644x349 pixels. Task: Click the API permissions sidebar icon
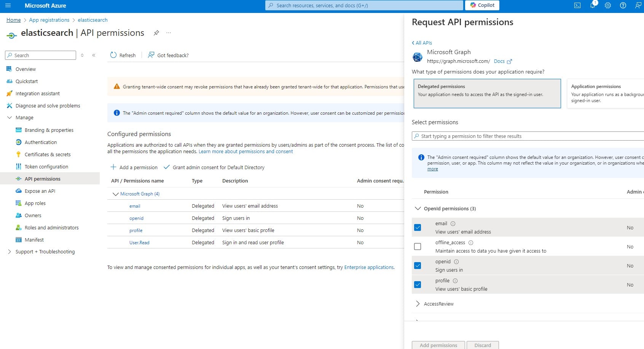click(x=18, y=179)
